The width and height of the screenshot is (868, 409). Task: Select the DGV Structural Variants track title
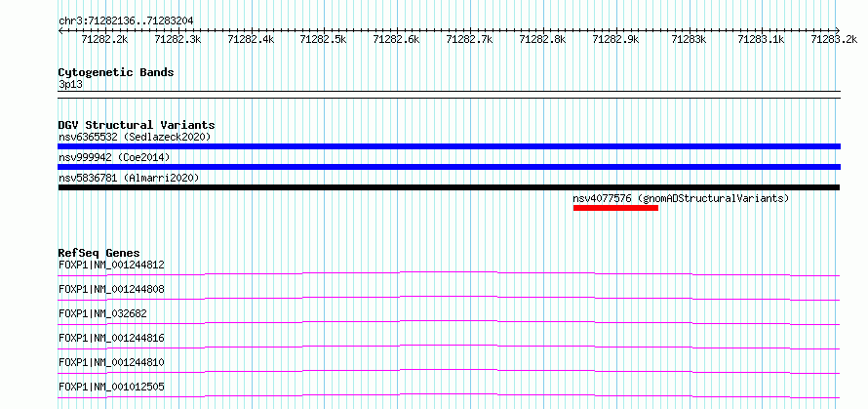coord(137,125)
